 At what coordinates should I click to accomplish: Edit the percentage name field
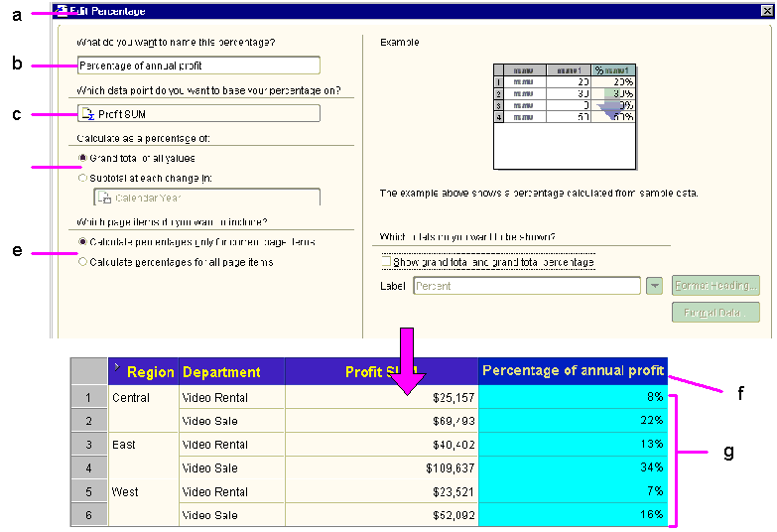198,65
